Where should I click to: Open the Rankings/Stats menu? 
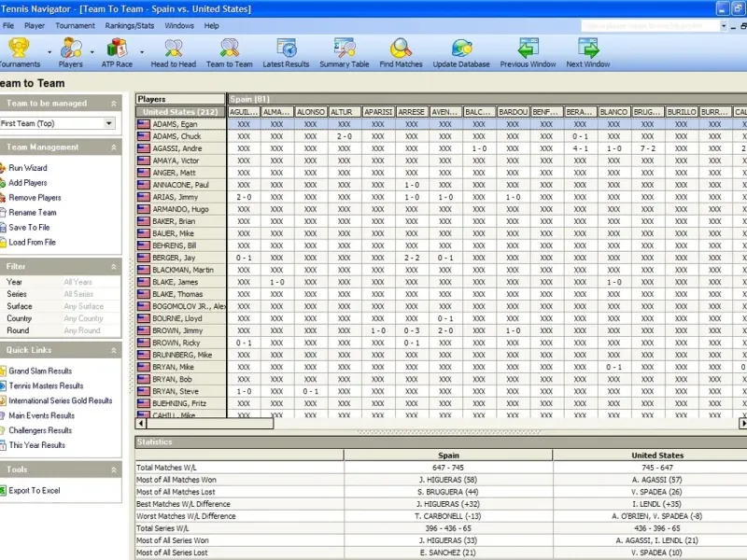tap(130, 26)
